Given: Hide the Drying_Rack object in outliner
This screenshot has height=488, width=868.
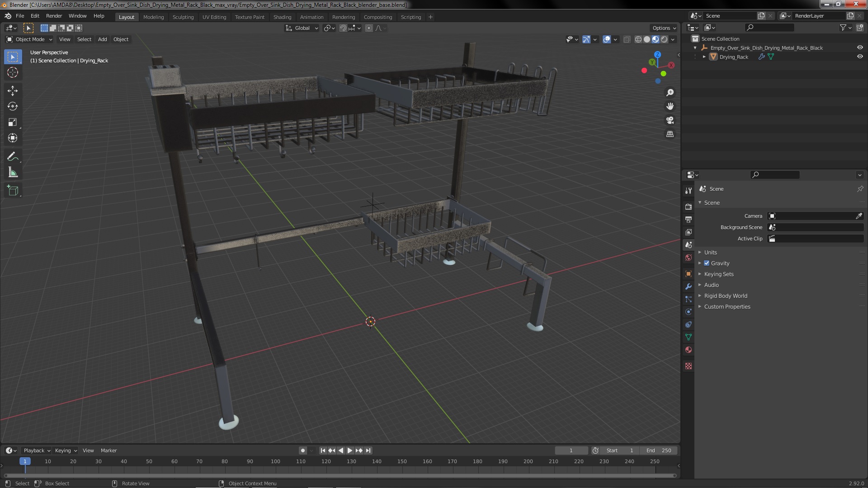Looking at the screenshot, I should [x=860, y=57].
